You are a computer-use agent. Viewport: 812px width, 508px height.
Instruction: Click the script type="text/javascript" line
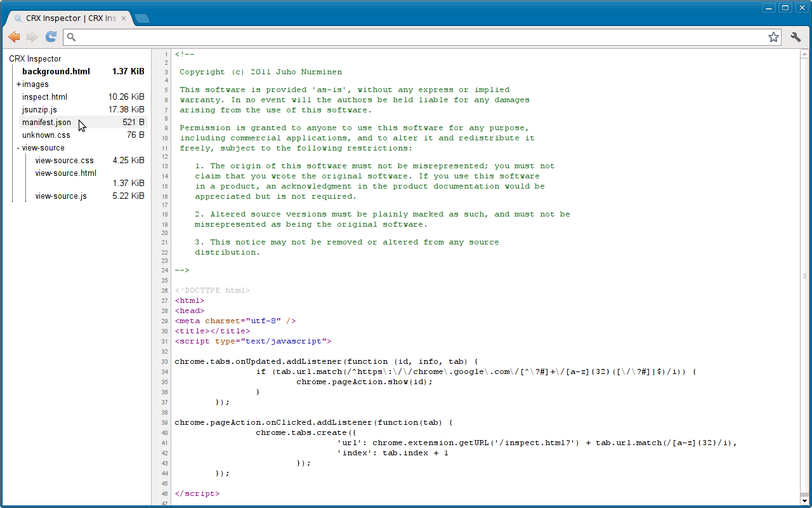click(253, 342)
